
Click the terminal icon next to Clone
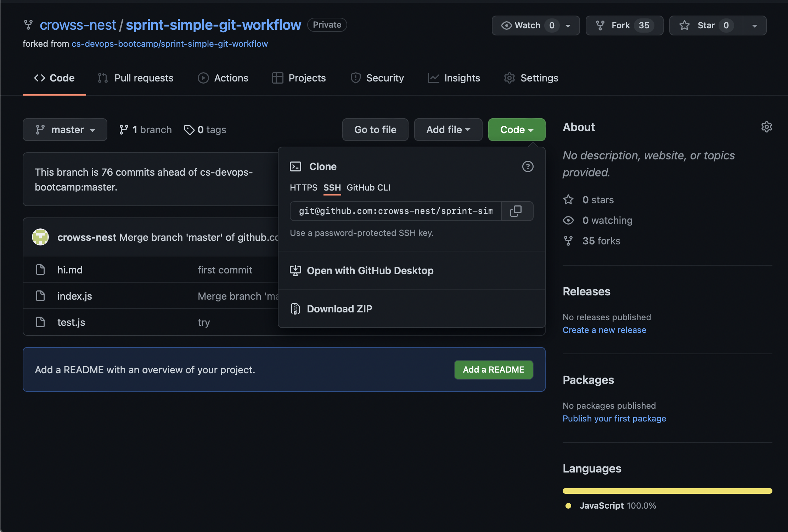295,166
